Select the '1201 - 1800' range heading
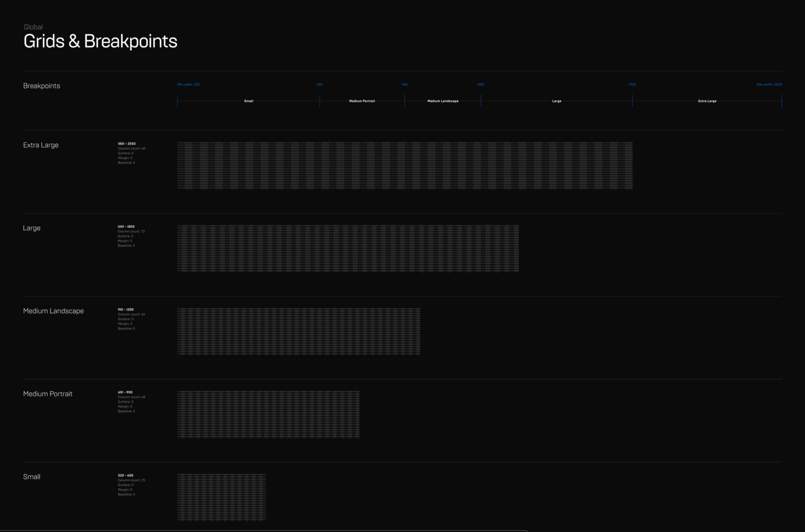 pyautogui.click(x=126, y=227)
